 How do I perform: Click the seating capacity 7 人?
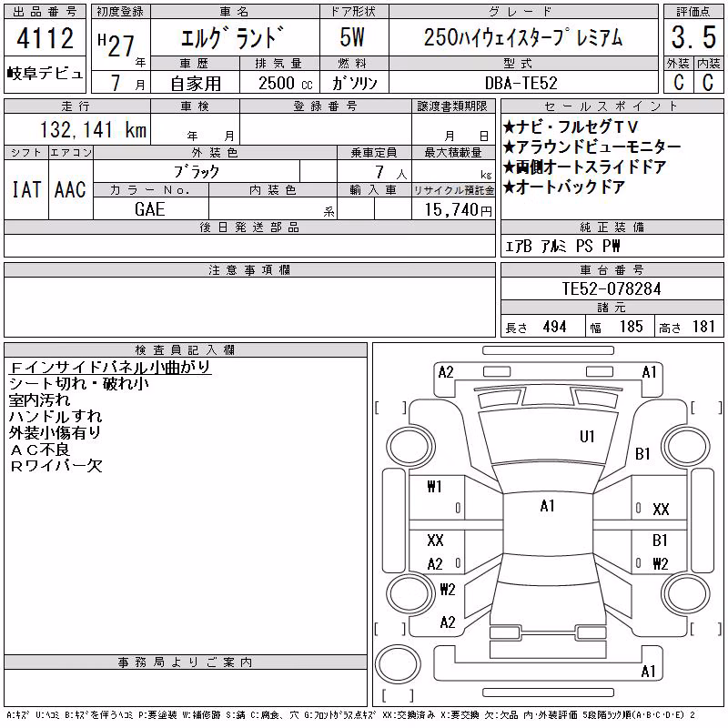(391, 173)
